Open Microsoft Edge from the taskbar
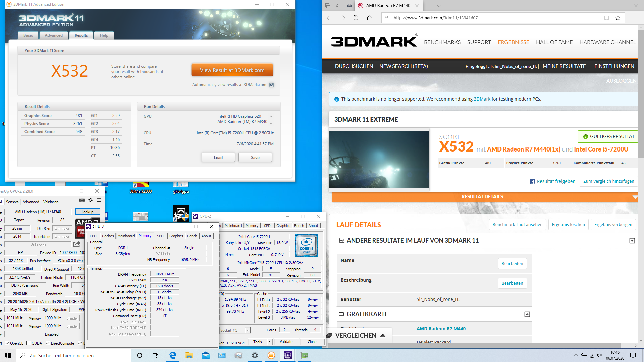The image size is (644, 362). (173, 355)
